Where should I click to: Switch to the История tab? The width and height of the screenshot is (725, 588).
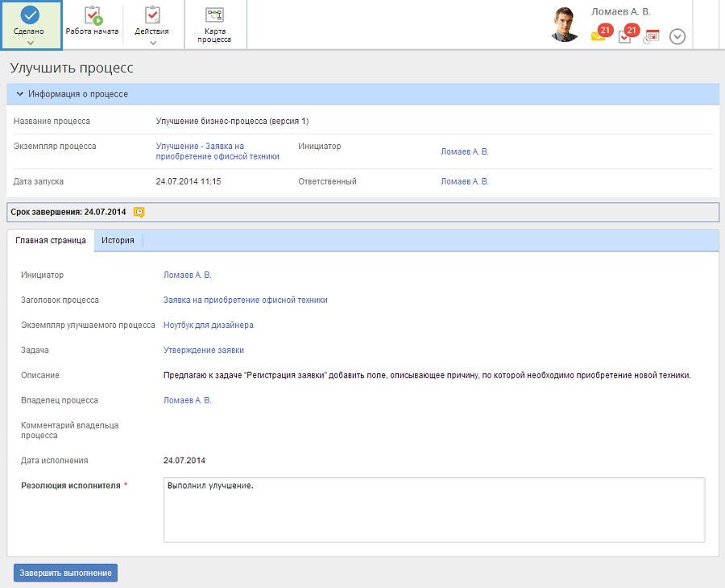tap(118, 241)
